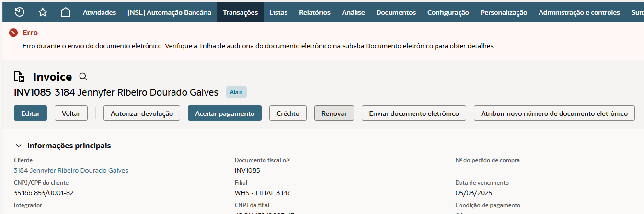
Task: Open the [NSL] Automação Bancária menu
Action: tap(169, 12)
